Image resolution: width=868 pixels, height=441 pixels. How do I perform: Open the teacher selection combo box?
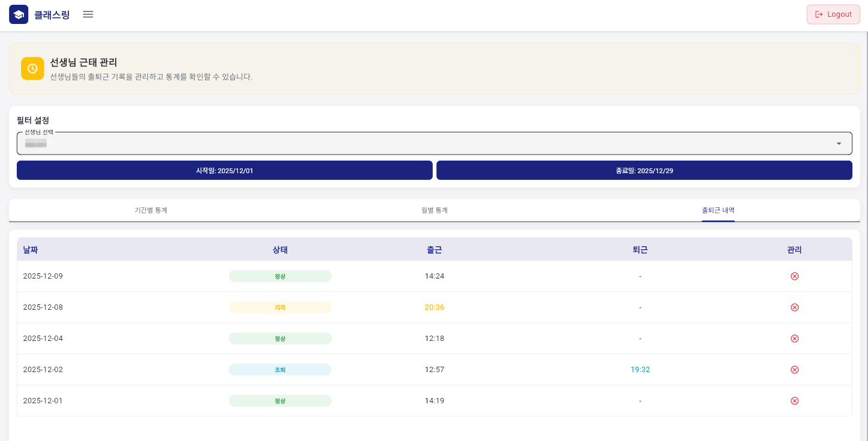420,144
